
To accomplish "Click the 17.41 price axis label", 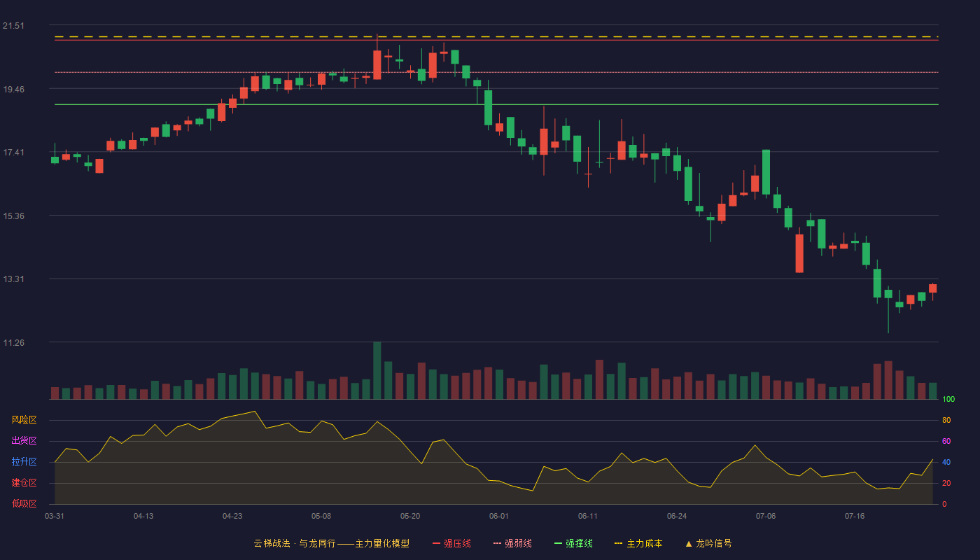I will pos(13,153).
